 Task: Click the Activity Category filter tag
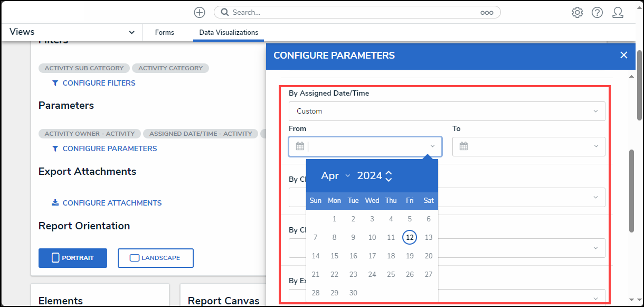171,68
